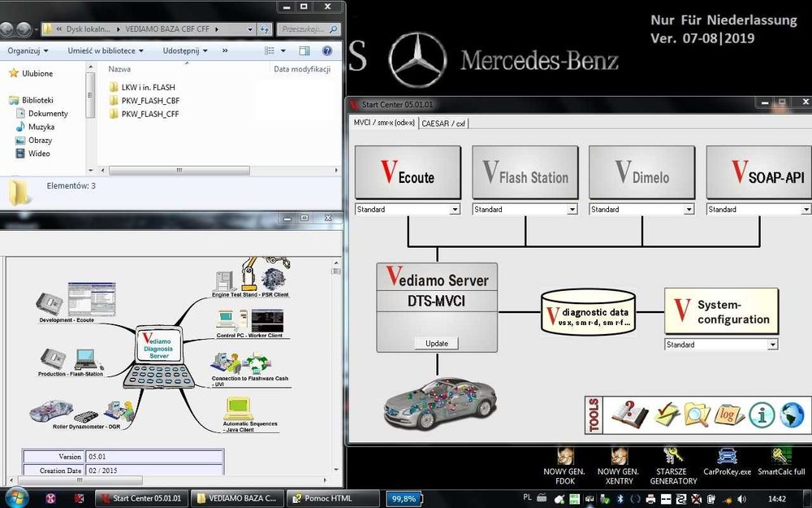The width and height of the screenshot is (812, 508).
Task: Open Umieść w bibliotece menu
Action: click(x=105, y=50)
